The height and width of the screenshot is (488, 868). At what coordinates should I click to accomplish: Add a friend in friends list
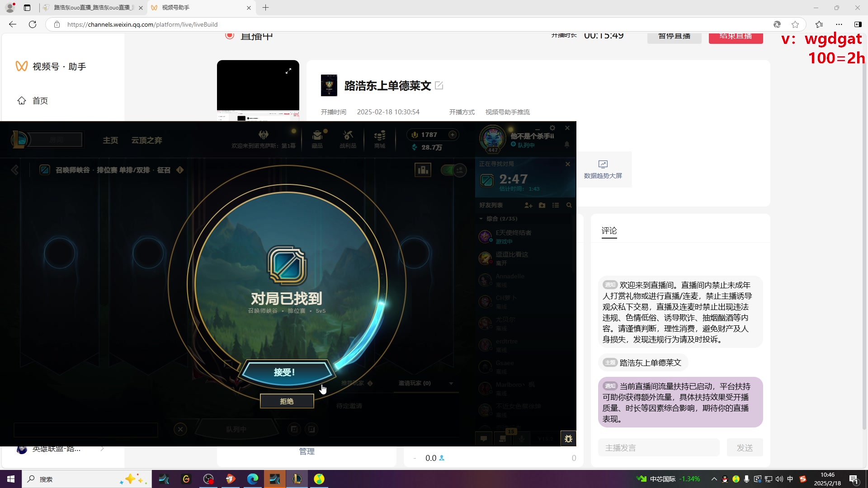(x=528, y=205)
